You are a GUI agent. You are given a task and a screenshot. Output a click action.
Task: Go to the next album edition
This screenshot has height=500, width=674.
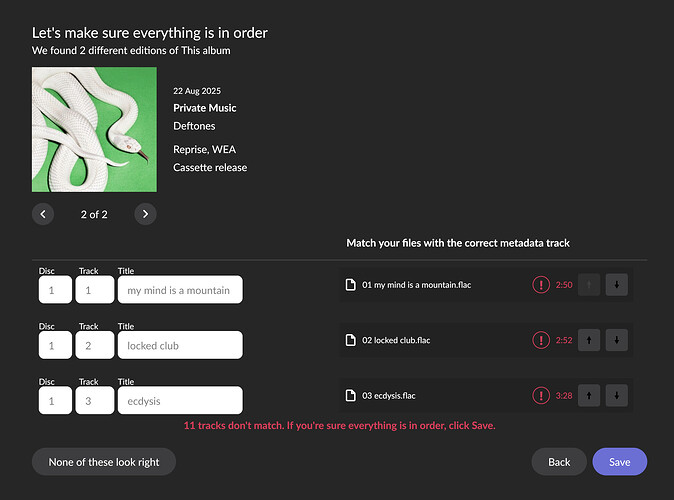click(x=145, y=214)
